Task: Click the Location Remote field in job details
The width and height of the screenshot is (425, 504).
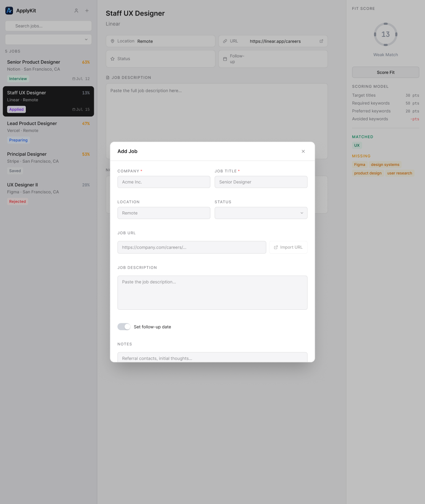Action: pos(161,41)
